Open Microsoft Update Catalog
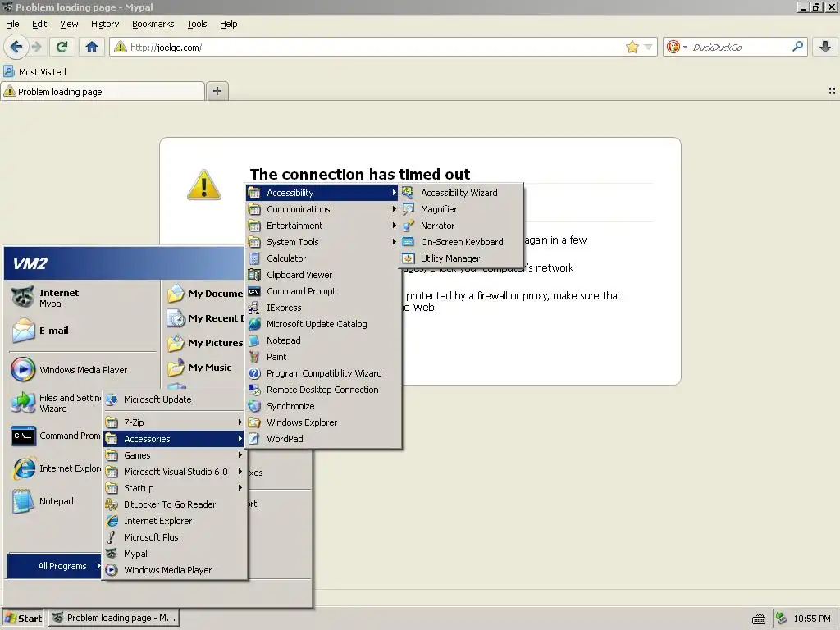The height and width of the screenshot is (630, 840). 323,324
